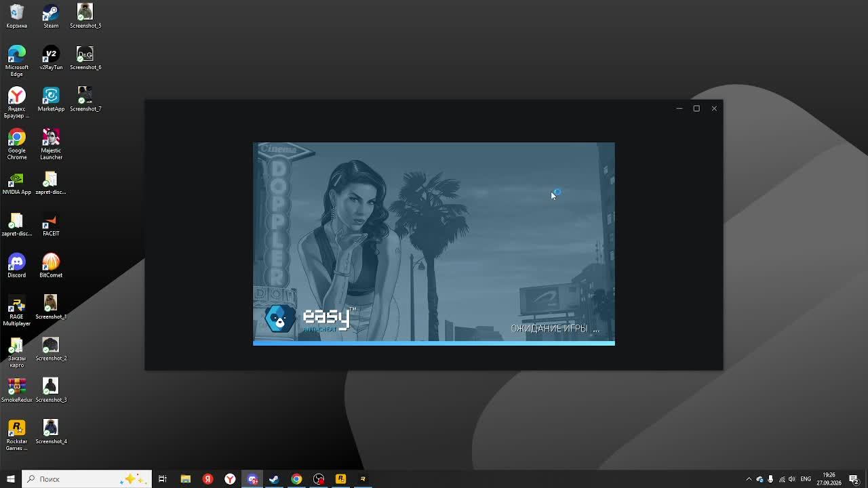Select the Яндекс Браузер desktop shortcut
This screenshot has width=868, height=488.
pyautogui.click(x=17, y=103)
